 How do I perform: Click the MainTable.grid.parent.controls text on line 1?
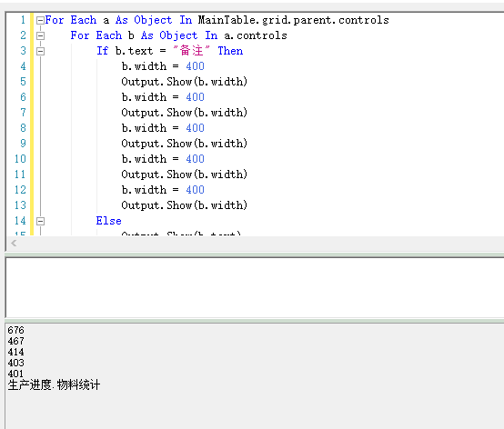click(x=293, y=20)
